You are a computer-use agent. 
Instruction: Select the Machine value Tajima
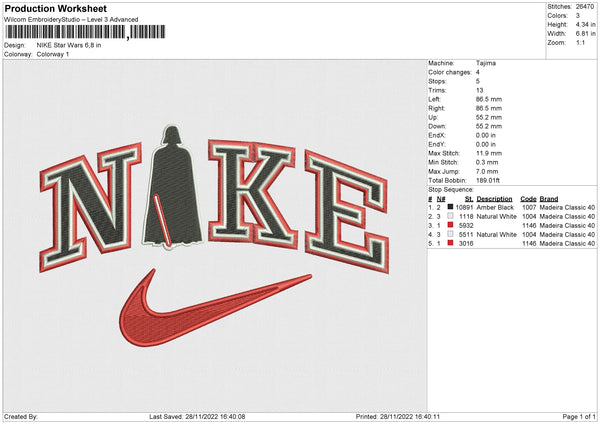tap(486, 63)
